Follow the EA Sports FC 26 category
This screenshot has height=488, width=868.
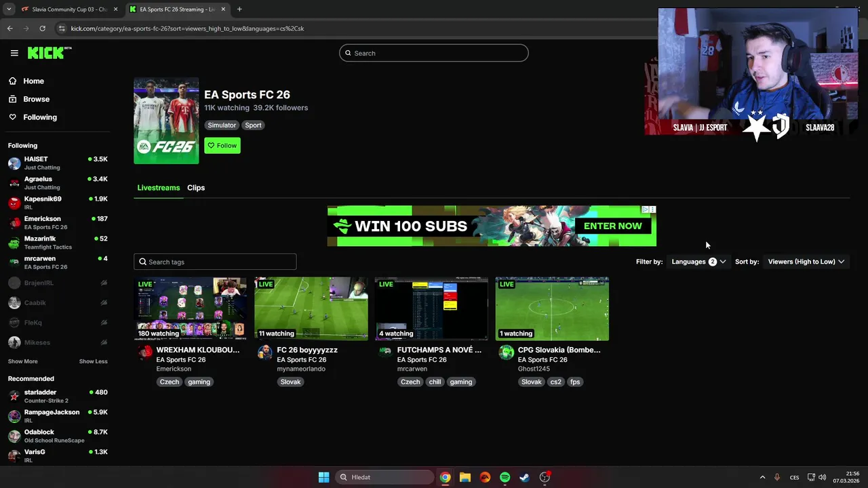tap(222, 146)
